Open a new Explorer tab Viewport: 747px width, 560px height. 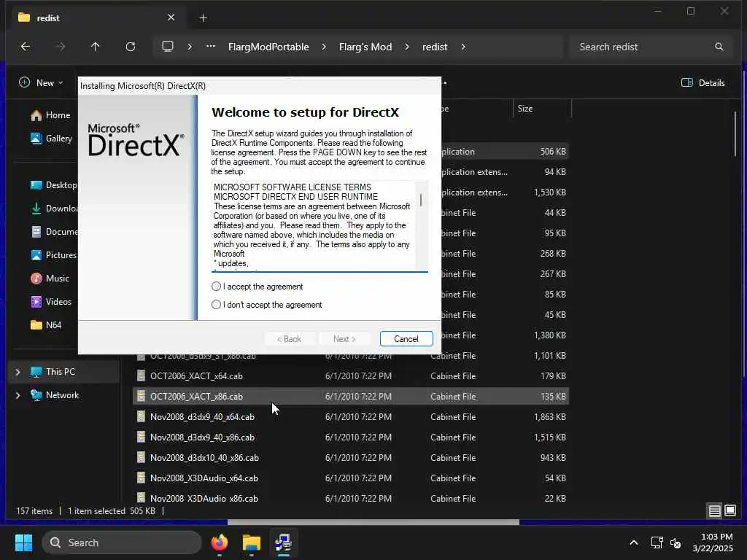pos(203,18)
